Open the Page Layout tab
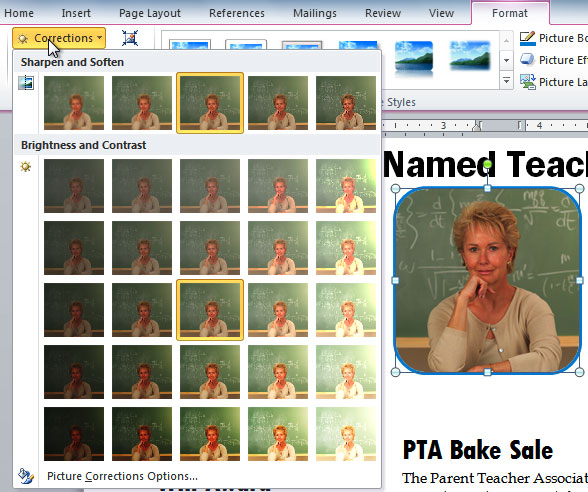The image size is (588, 492). (x=150, y=13)
